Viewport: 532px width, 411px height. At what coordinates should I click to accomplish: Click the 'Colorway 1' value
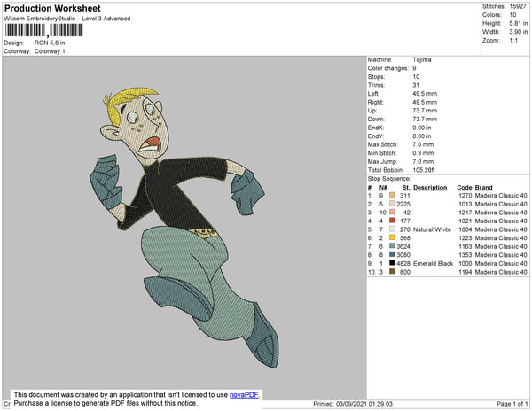click(50, 51)
